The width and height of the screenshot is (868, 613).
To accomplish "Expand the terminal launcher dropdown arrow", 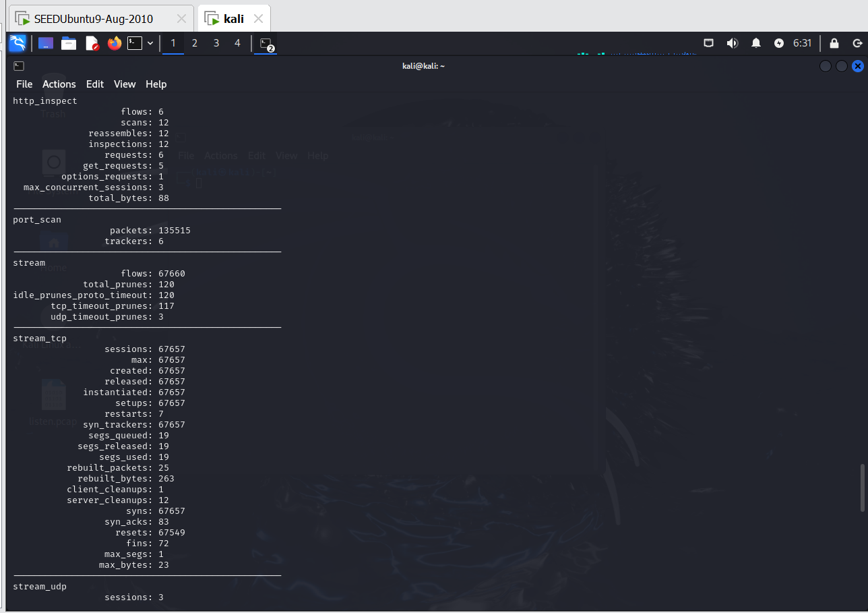I will (x=150, y=43).
